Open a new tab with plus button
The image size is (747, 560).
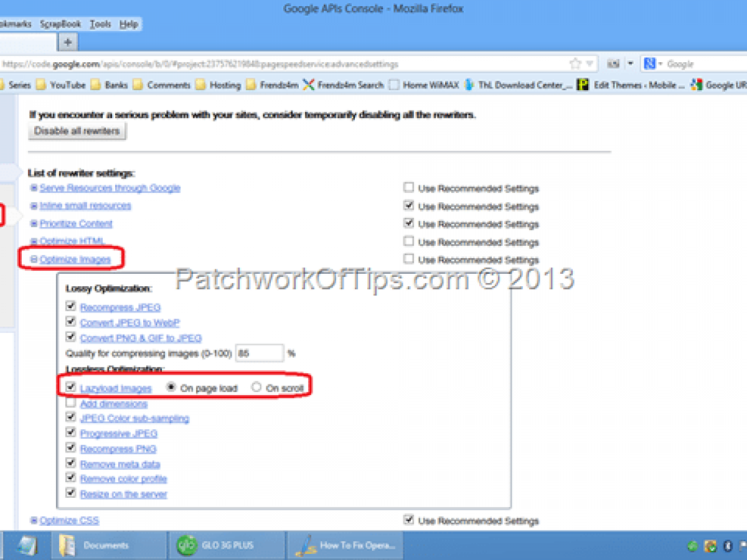(67, 42)
